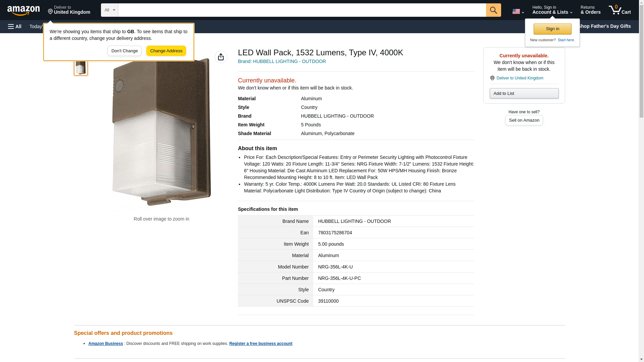Open Shop Father's Day Gifts
Viewport: 644px width, 362px height.
(604, 26)
